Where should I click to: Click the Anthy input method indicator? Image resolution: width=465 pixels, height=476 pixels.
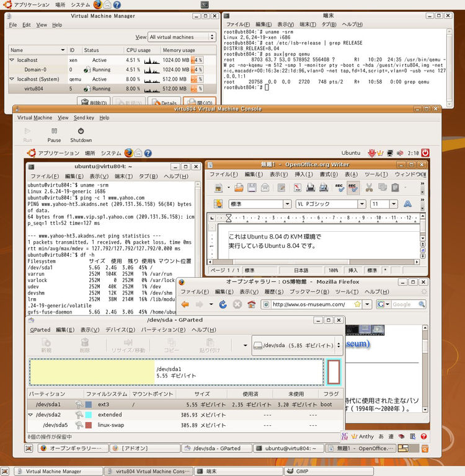(x=363, y=436)
